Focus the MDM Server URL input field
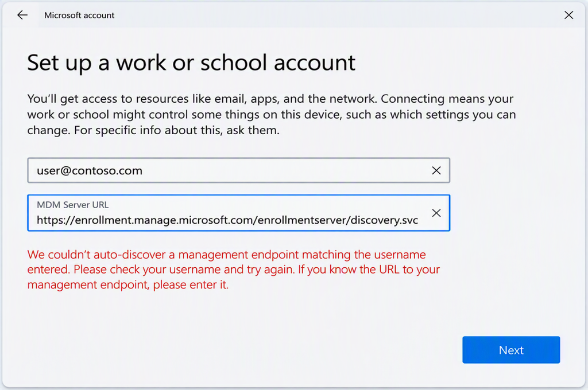 coord(238,213)
